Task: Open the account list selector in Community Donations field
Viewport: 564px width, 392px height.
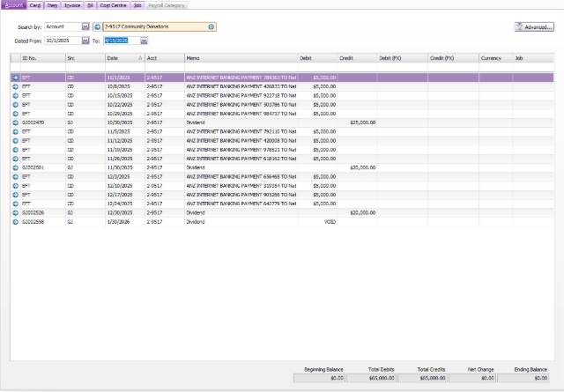Action: pos(211,26)
